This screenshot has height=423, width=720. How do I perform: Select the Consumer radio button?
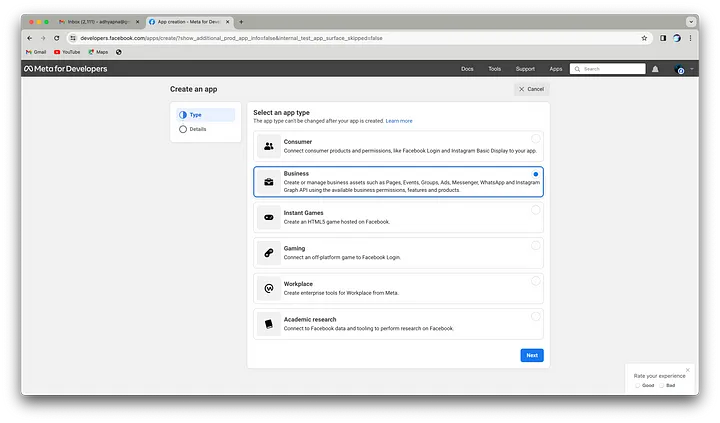pyautogui.click(x=535, y=139)
